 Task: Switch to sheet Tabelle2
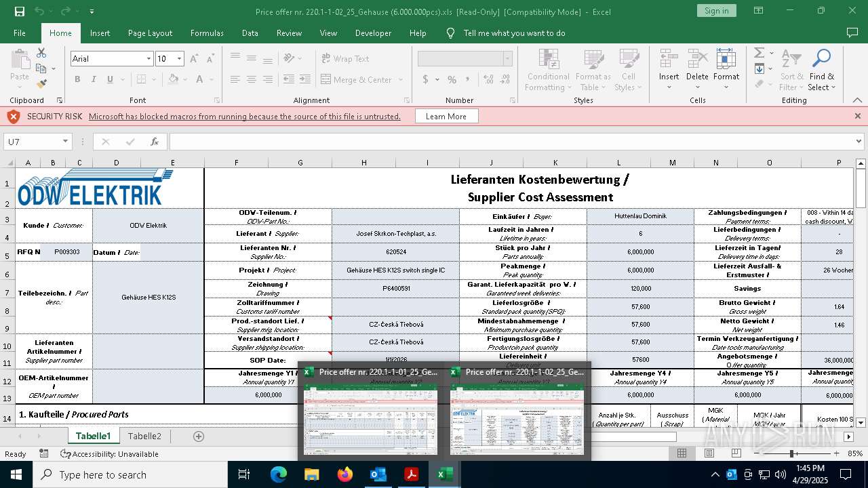pos(144,436)
